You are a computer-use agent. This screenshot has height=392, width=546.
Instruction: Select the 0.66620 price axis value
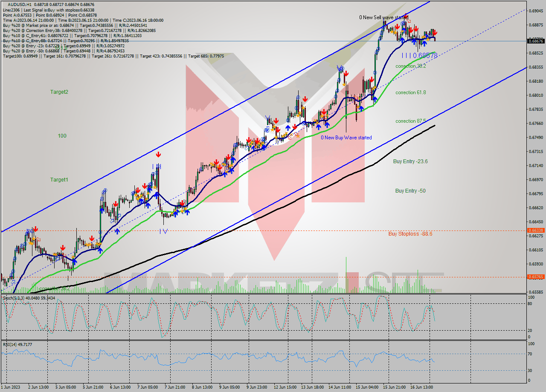(x=536, y=208)
